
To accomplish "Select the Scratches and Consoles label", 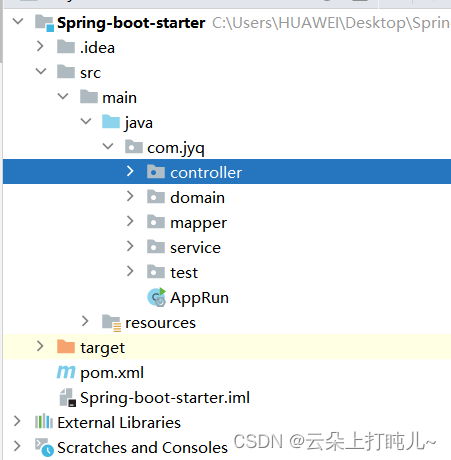I will coord(143,447).
